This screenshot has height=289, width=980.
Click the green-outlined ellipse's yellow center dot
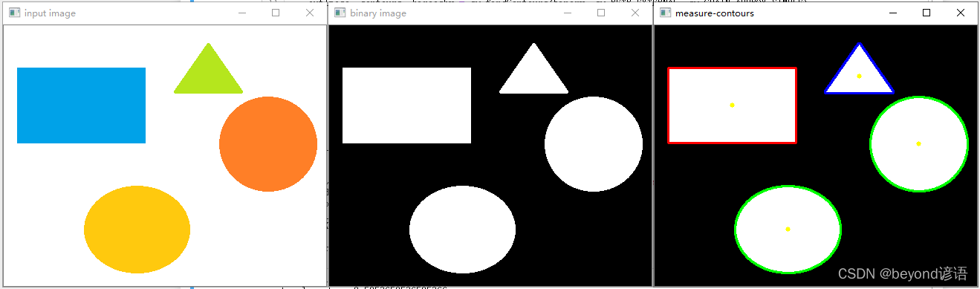[x=788, y=229]
